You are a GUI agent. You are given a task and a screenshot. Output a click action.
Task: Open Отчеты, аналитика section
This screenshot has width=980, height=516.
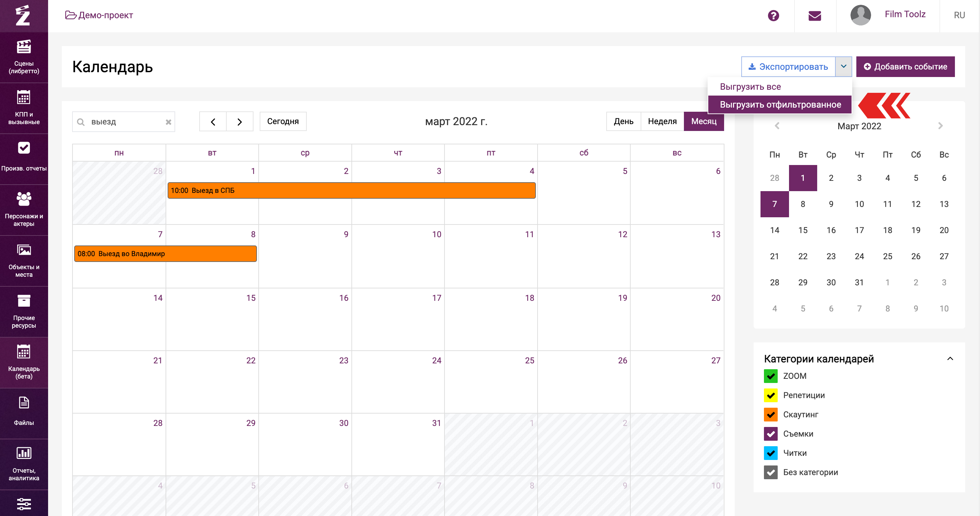pos(24,464)
